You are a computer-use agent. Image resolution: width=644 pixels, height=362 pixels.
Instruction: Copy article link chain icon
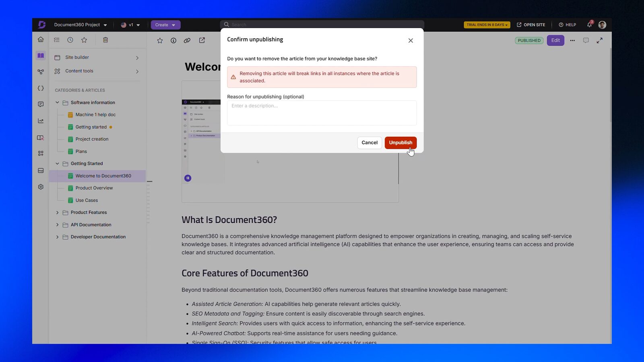[x=187, y=40]
